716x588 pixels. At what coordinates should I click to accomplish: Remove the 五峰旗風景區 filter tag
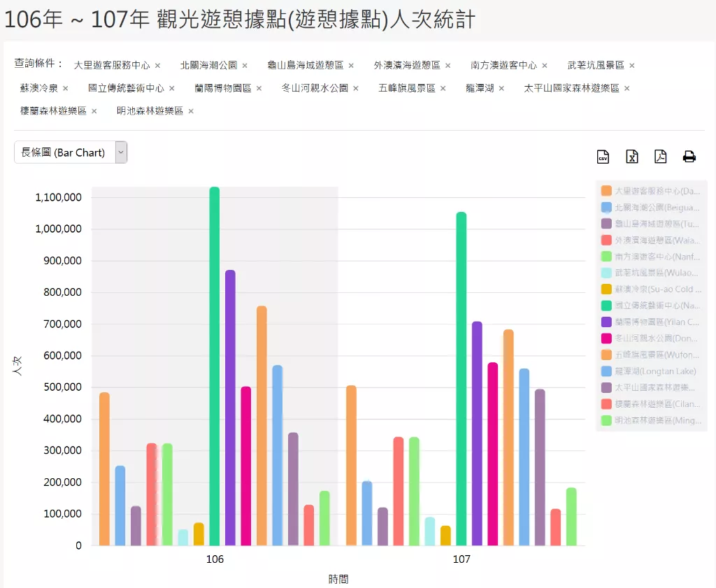click(x=443, y=89)
